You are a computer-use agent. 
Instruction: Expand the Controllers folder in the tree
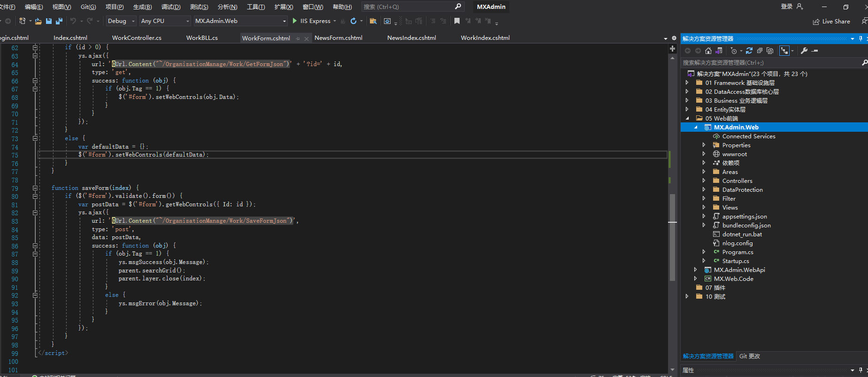tap(704, 181)
